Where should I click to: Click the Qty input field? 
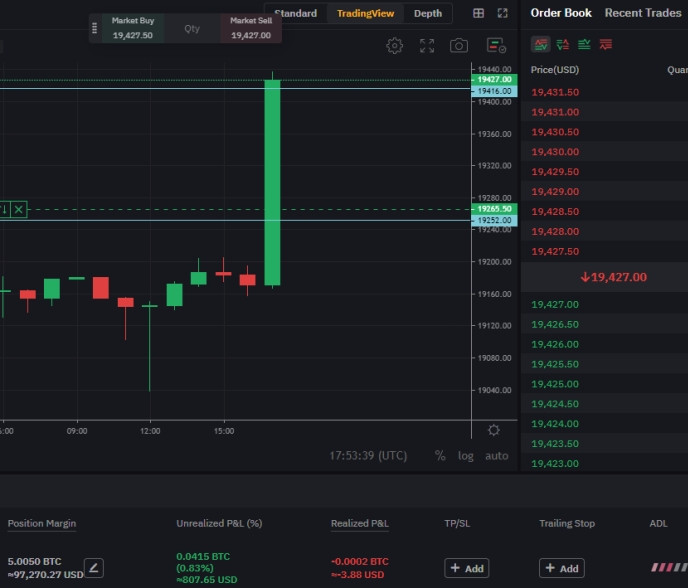click(192, 29)
